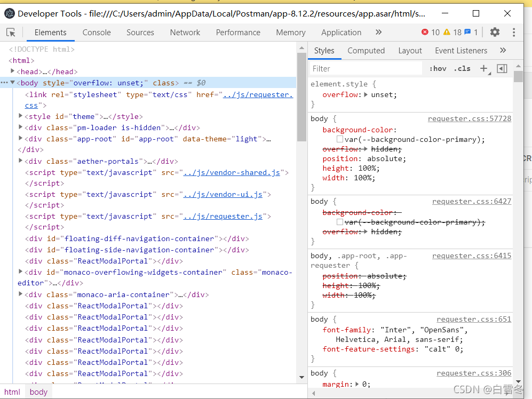This screenshot has height=399, width=532.
Task: Select the <!DOCTYPE html> line
Action: [x=42, y=49]
